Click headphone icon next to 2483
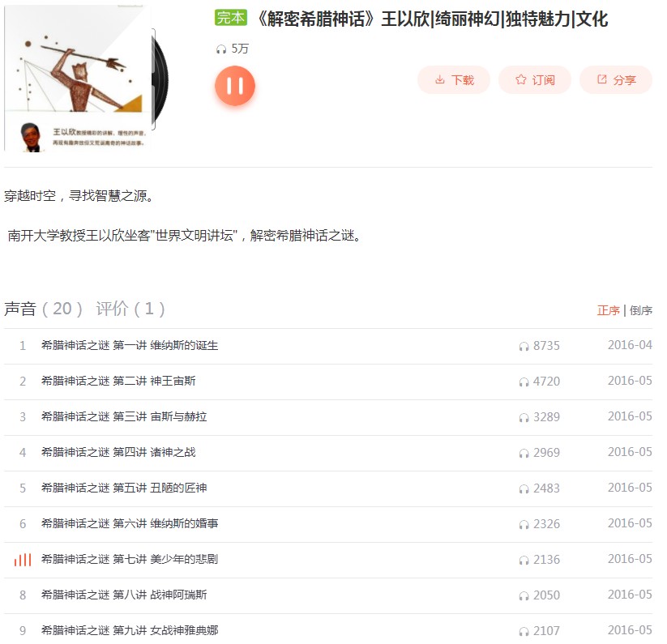The image size is (667, 644). pos(524,489)
